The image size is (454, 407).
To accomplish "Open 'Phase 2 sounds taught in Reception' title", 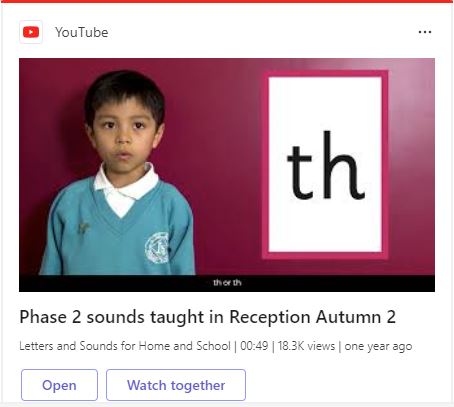I will (207, 317).
